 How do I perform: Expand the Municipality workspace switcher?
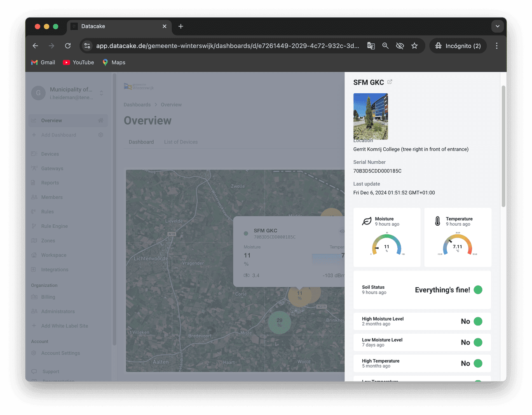tap(101, 93)
